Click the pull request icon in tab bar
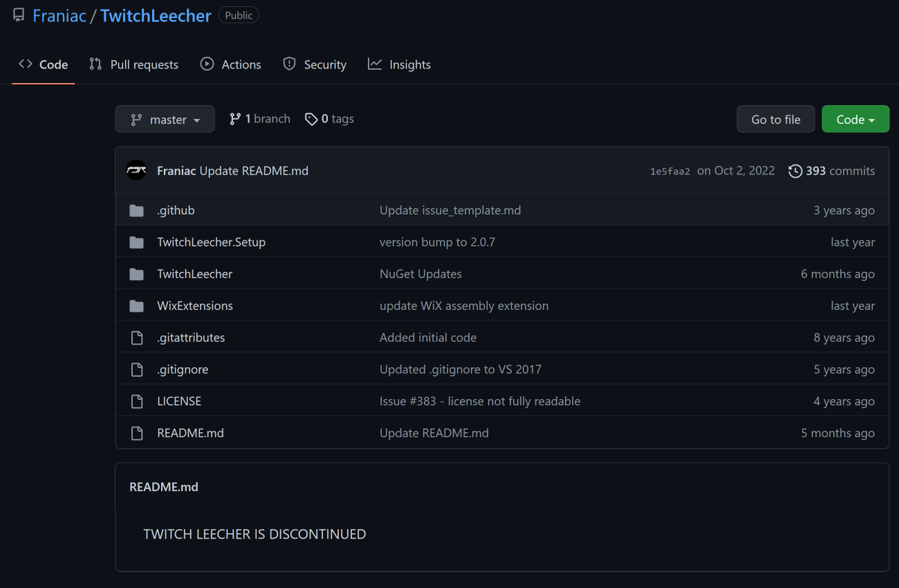Screen dimensions: 899x588 point(95,64)
